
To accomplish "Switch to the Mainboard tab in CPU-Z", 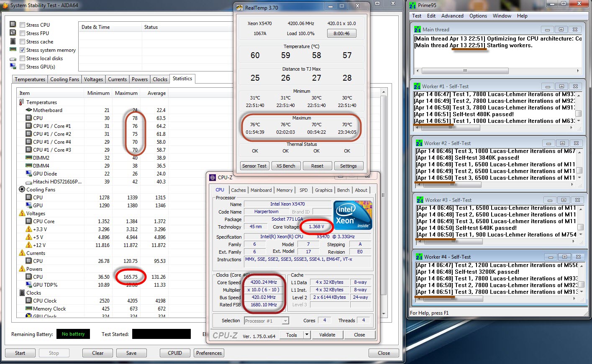I will point(261,190).
